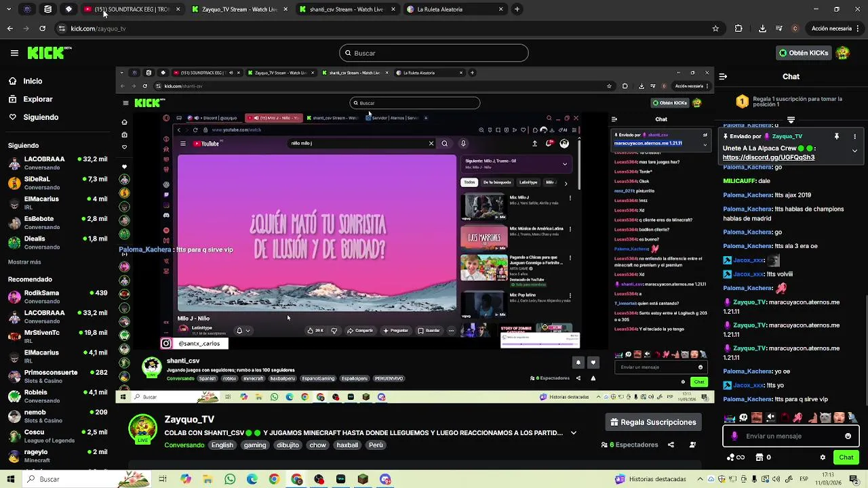Open browser downloads icon
Image resolution: width=868 pixels, height=488 pixels.
[762, 28]
